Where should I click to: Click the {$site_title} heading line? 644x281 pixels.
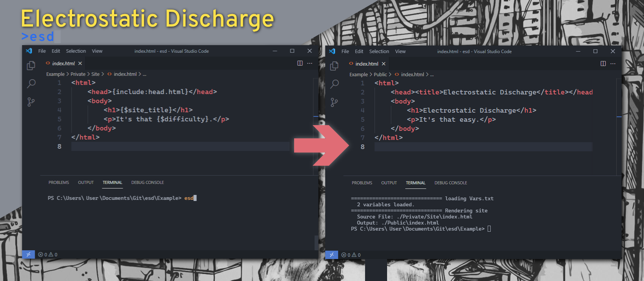click(x=148, y=110)
